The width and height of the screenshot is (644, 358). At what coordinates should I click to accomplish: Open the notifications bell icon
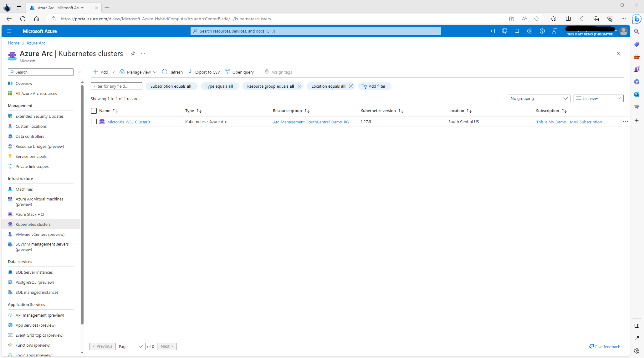pos(517,31)
